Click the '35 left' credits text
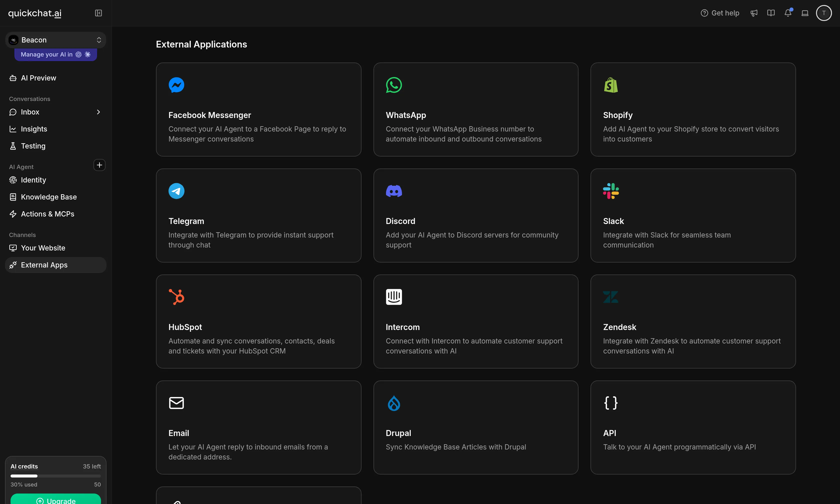 pos(92,466)
